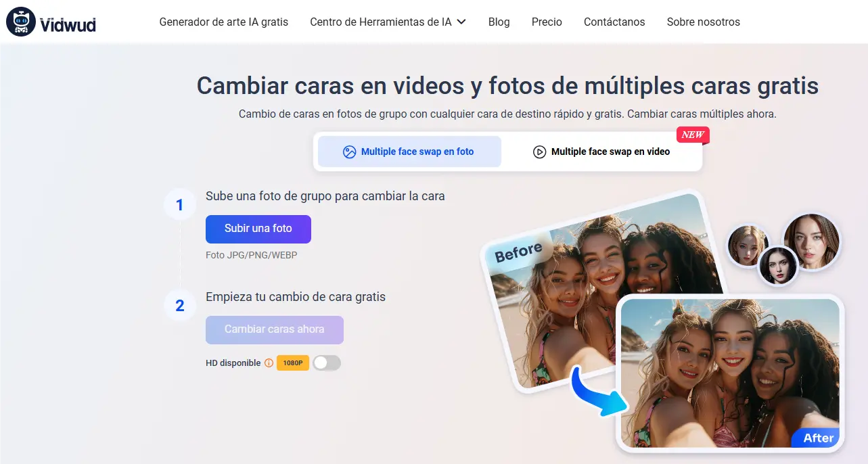Open Generador de arte IA gratis link
The image size is (868, 464).
[x=223, y=22]
